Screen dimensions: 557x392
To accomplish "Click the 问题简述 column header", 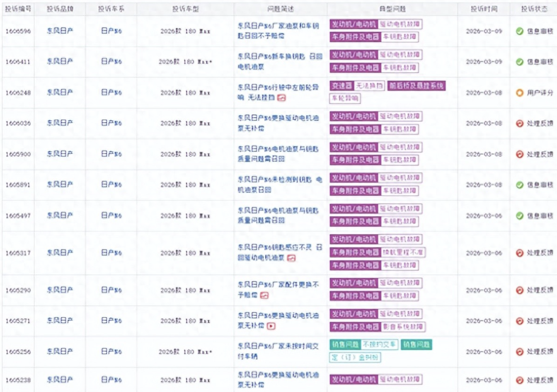I will click(281, 9).
